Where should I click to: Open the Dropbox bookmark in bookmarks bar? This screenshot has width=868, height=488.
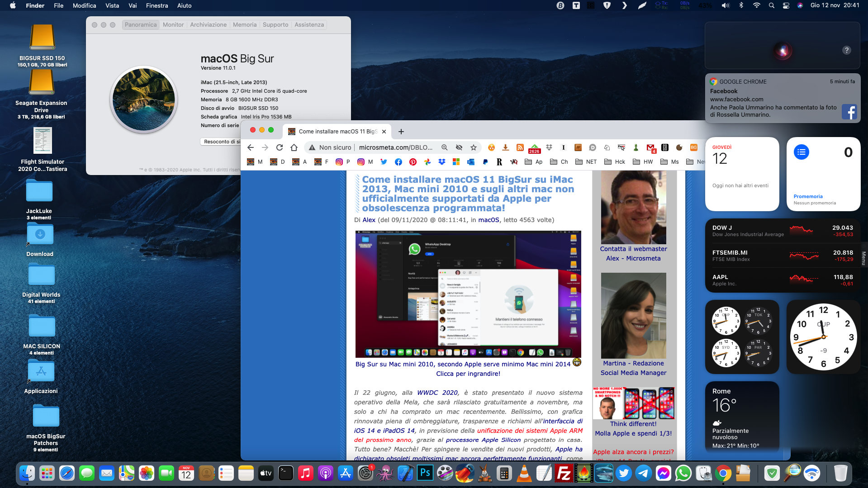441,162
